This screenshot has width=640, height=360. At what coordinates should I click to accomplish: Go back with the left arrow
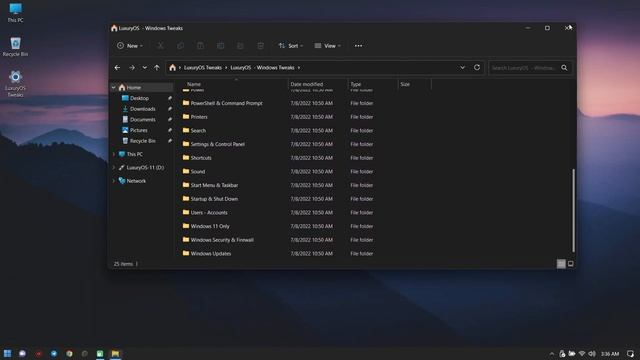[x=118, y=68]
